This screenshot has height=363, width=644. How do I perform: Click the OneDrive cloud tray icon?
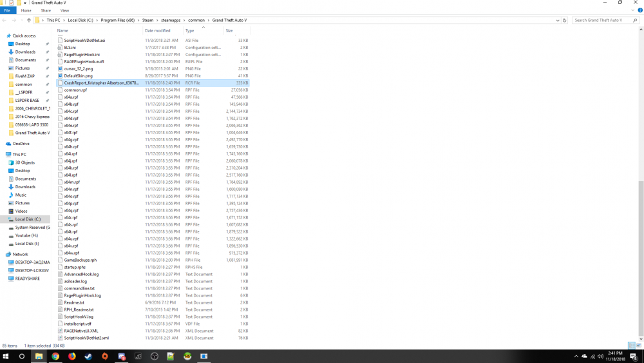(x=584, y=357)
